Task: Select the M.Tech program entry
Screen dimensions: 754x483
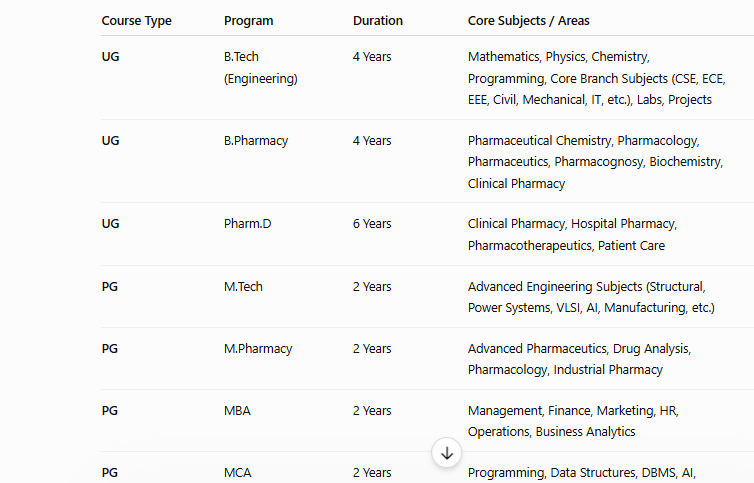Action: 243,287
